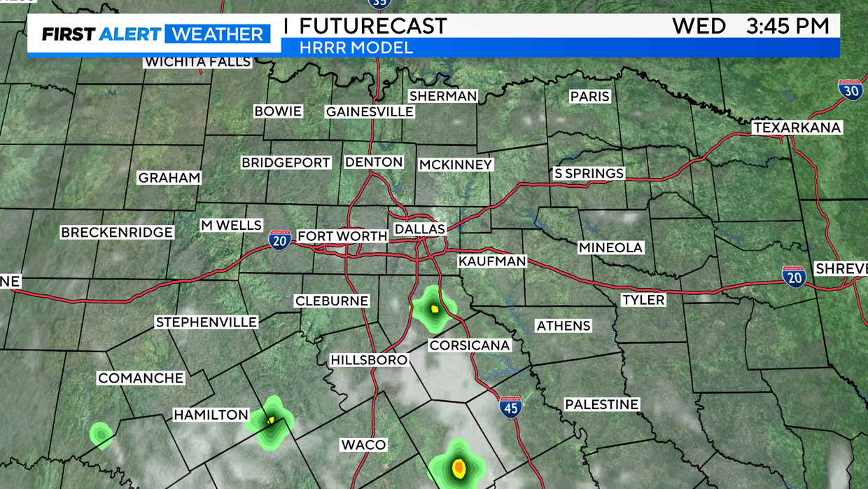Click the orange-core storm southeast of Waco
Screen dimensions: 868x489
point(458,465)
